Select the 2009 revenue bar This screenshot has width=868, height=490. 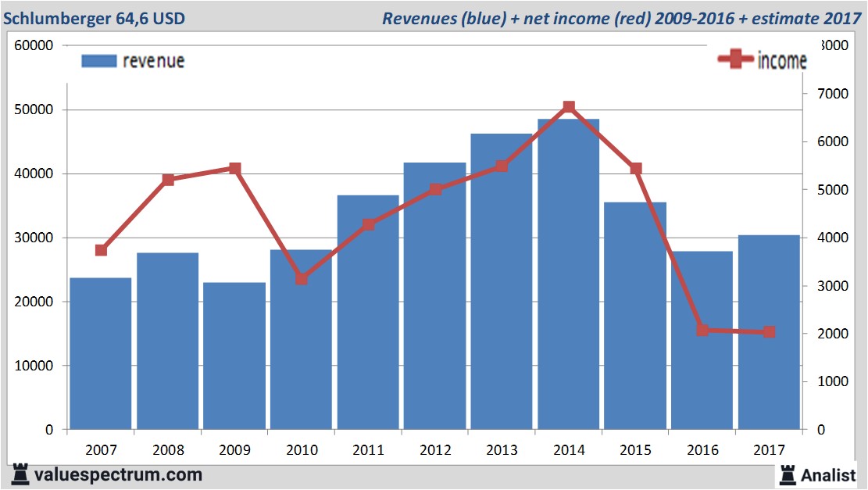[x=234, y=356]
